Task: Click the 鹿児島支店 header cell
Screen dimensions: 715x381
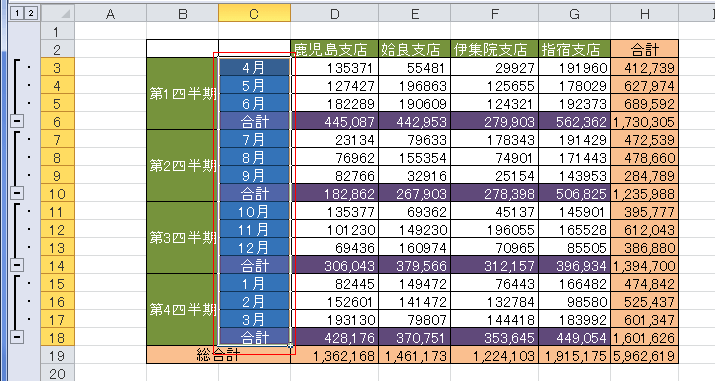Action: 334,49
